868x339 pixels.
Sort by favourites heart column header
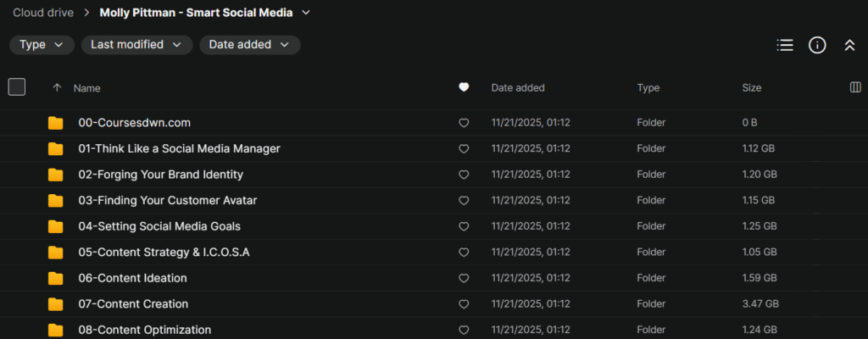[464, 87]
